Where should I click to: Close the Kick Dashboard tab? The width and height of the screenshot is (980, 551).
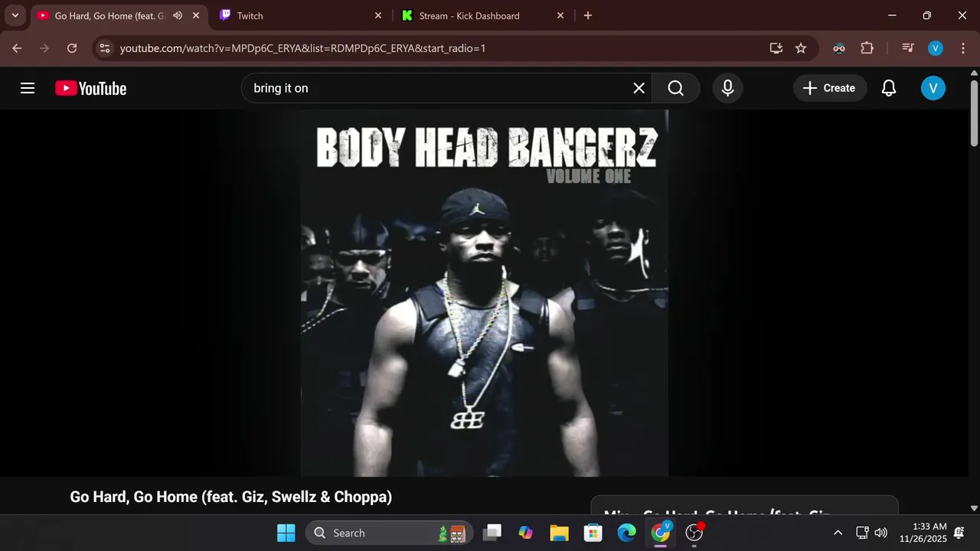[x=560, y=15]
